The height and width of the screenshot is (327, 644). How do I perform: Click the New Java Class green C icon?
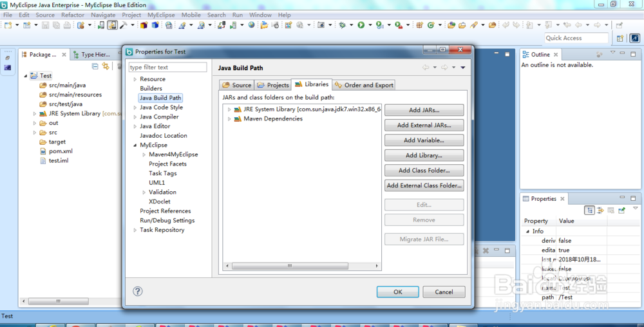coord(431,25)
